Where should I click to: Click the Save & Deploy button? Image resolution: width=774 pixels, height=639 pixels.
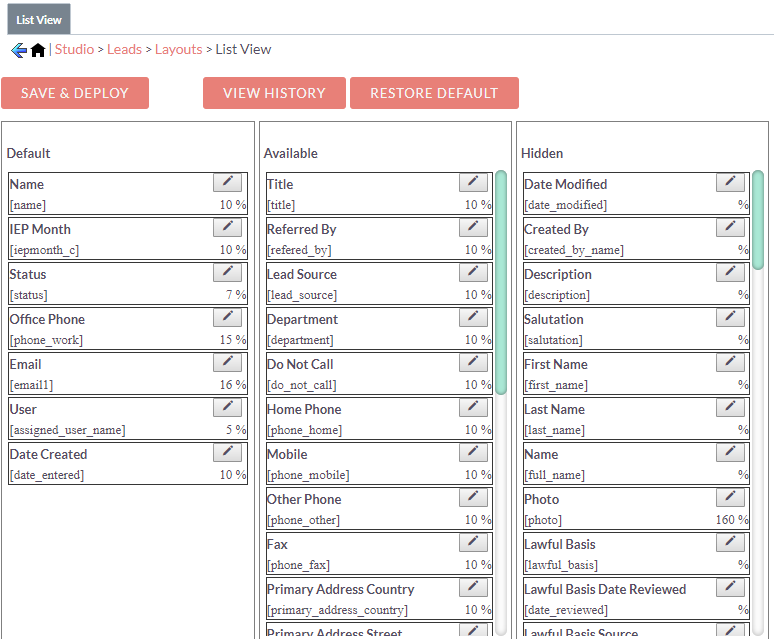click(75, 93)
